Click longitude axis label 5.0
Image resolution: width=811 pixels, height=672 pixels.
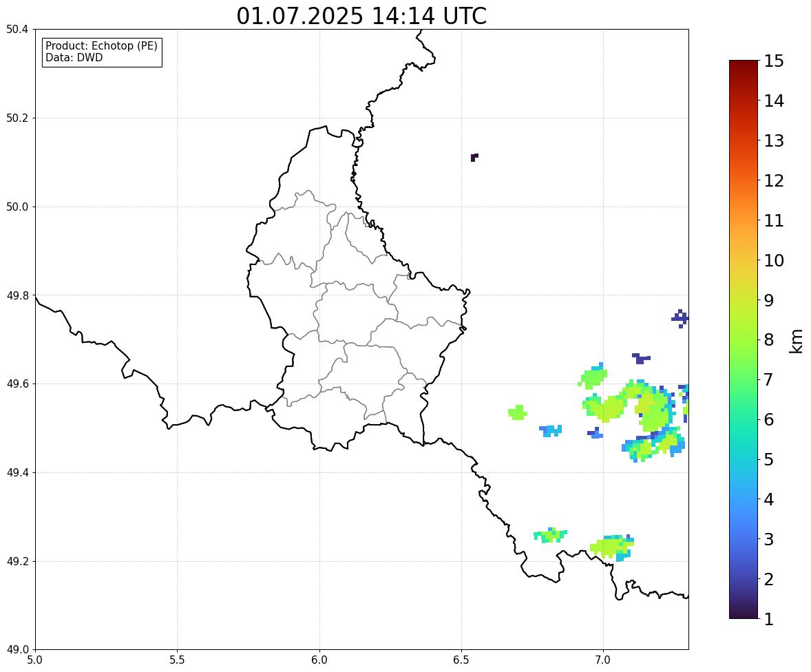(35, 660)
